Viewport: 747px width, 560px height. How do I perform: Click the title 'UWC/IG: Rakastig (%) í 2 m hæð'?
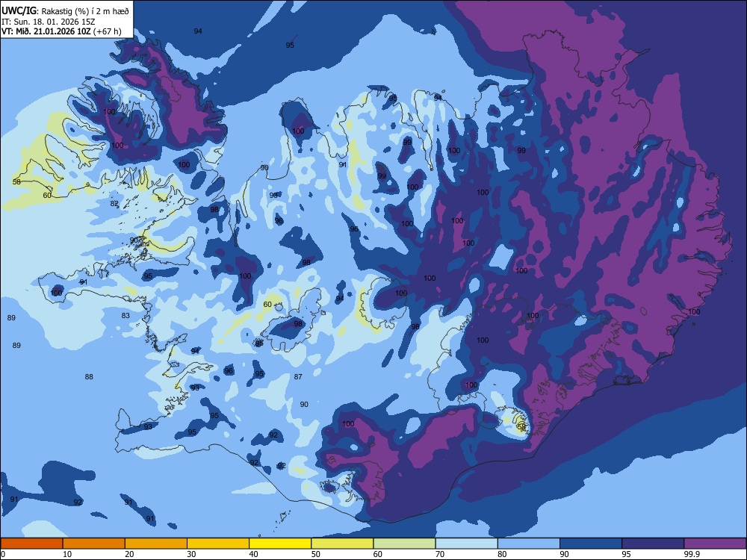tap(65, 10)
